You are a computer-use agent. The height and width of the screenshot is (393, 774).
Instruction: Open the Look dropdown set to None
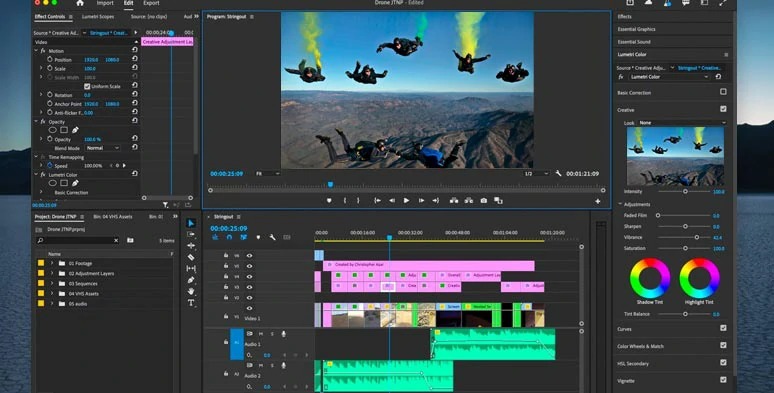[x=682, y=123]
